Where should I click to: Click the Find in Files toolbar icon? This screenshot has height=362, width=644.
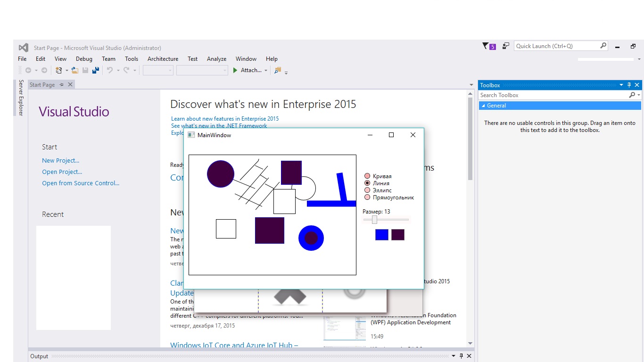tap(277, 70)
